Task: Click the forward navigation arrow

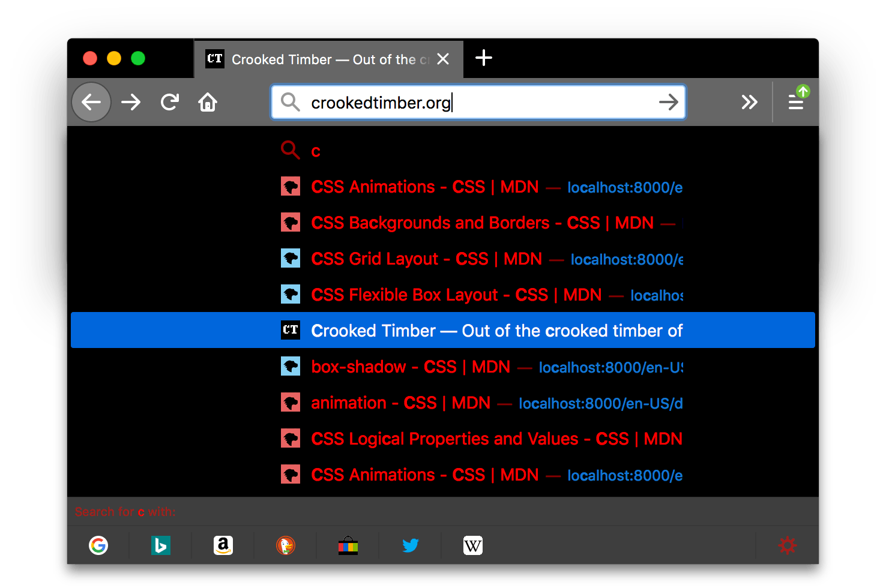Action: pyautogui.click(x=131, y=102)
